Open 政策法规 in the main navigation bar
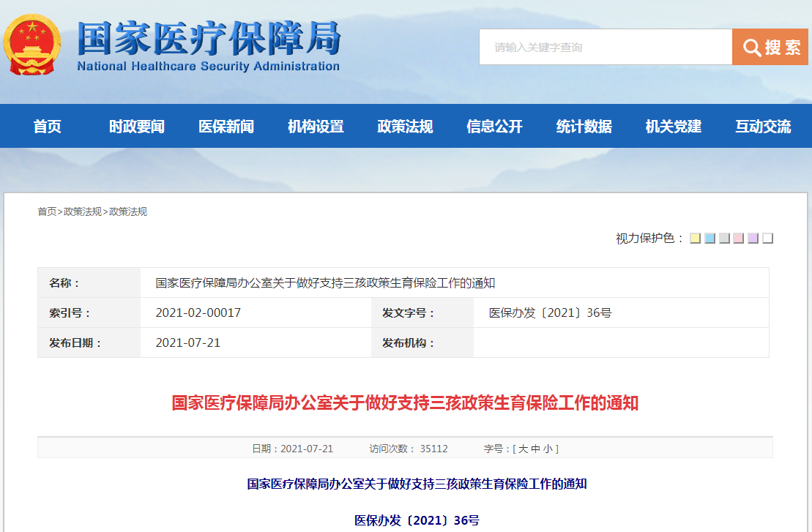812x532 pixels. 405,127
